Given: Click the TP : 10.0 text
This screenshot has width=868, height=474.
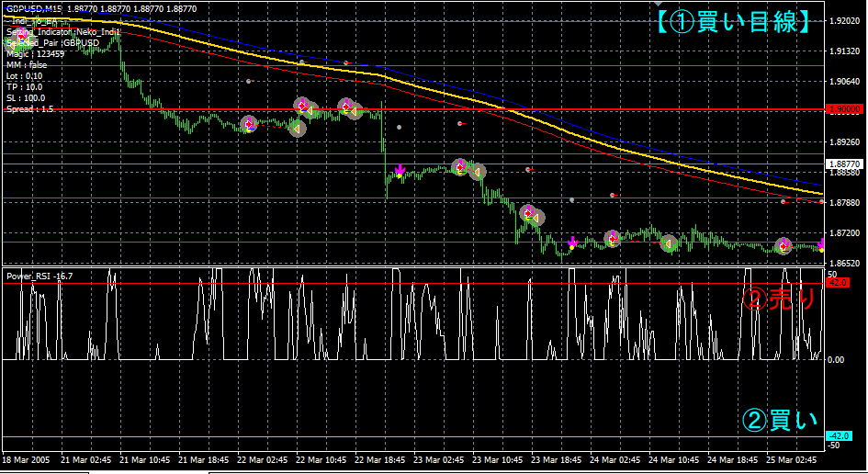Looking at the screenshot, I should tap(25, 87).
